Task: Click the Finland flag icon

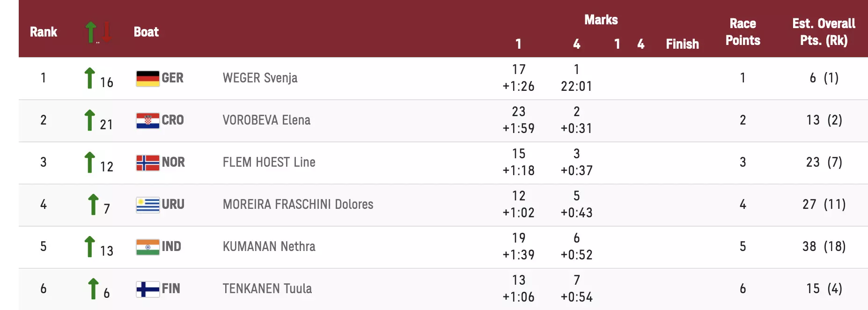Action: [147, 289]
